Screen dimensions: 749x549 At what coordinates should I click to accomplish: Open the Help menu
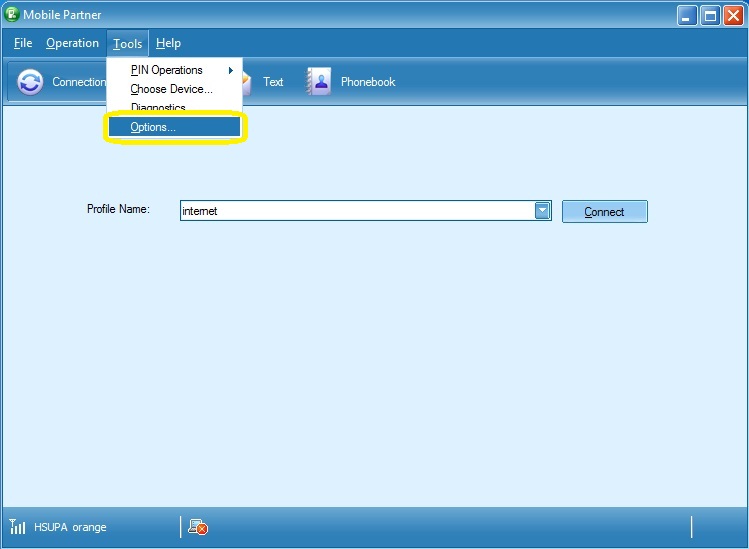pyautogui.click(x=168, y=43)
